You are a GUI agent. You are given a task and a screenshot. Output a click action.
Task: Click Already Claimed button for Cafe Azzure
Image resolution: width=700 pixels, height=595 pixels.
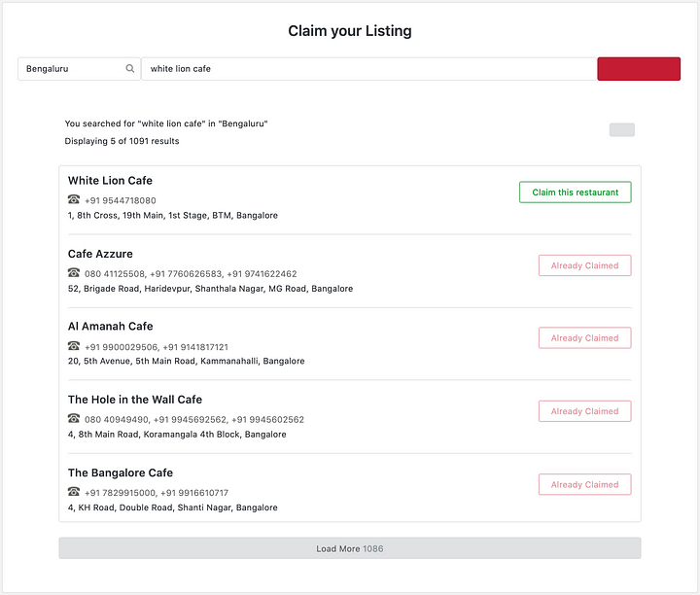coord(584,265)
